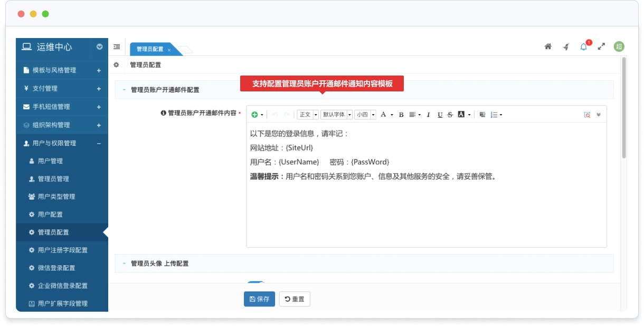Image resolution: width=644 pixels, height=327 pixels.
Task: Apply strikethrough formatting in editor
Action: coord(450,115)
